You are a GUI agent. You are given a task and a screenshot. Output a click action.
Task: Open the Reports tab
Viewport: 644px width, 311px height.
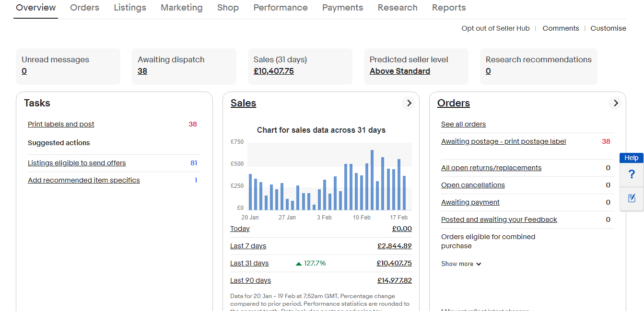point(448,8)
